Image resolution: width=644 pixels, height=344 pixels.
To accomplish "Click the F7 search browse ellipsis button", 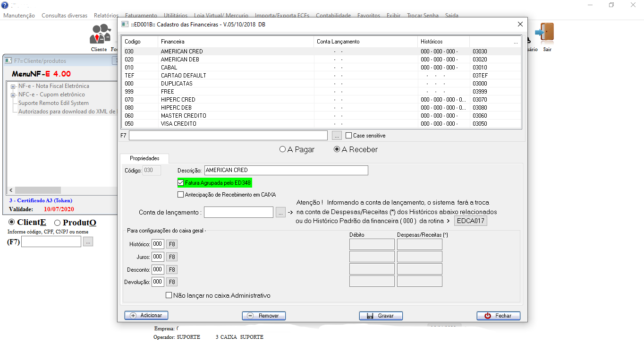I will (x=337, y=136).
